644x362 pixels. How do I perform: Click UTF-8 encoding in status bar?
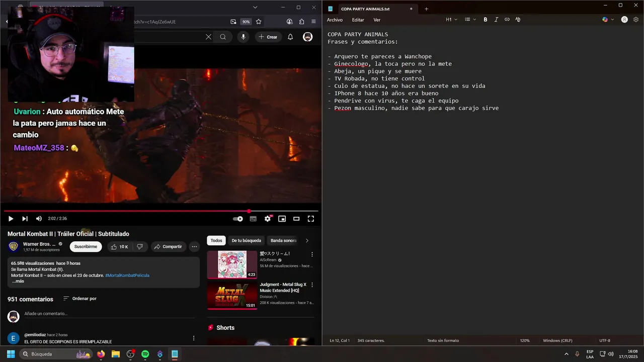tap(605, 340)
